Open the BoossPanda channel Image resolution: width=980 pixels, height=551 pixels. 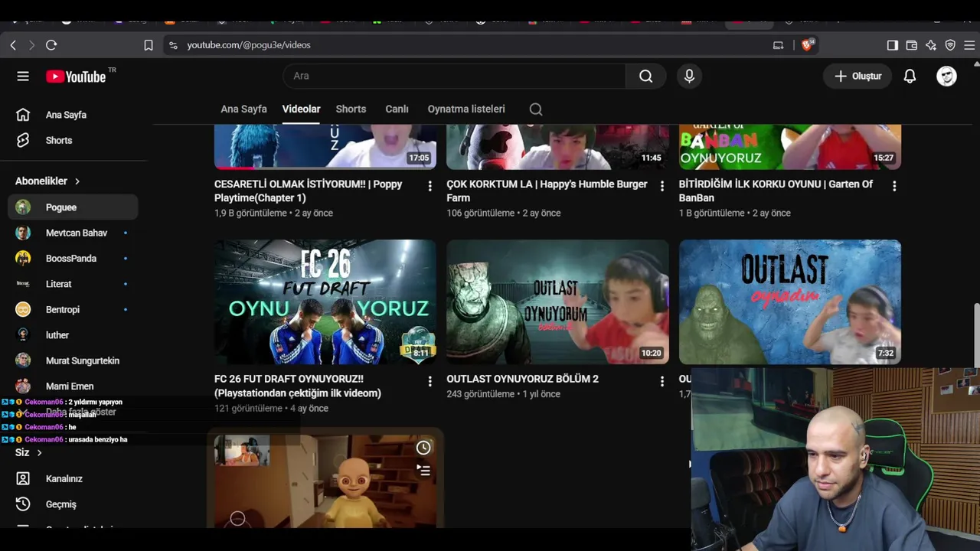(73, 259)
